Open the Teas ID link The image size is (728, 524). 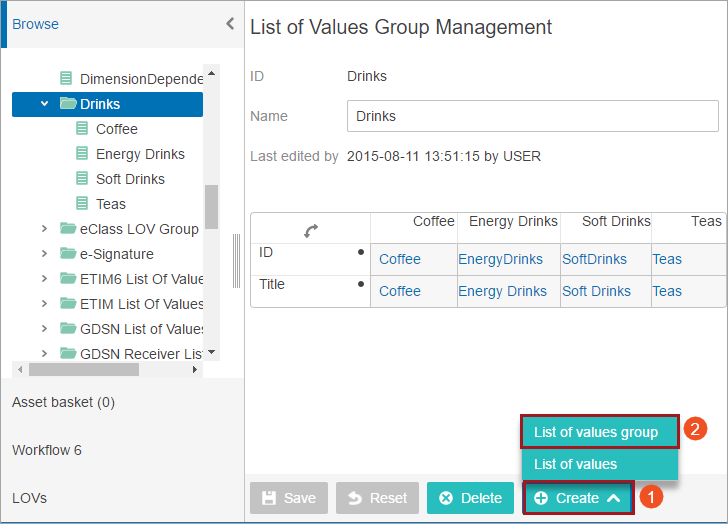coord(667,259)
